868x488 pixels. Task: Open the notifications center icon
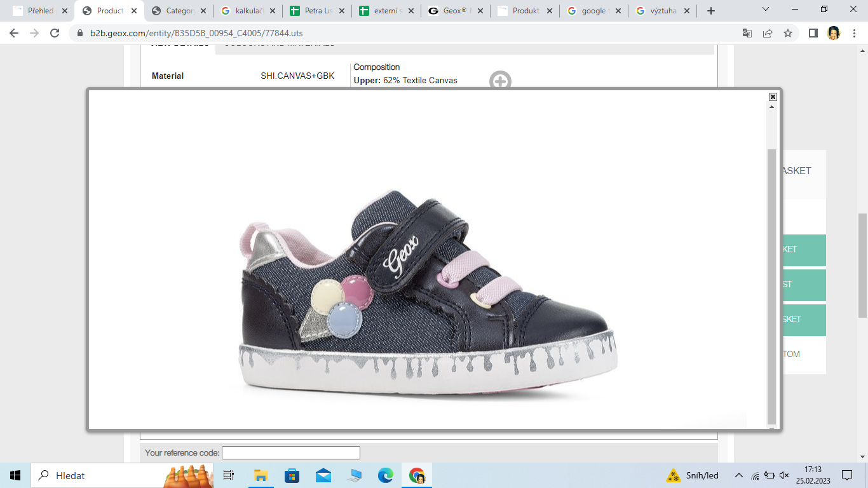pos(847,475)
